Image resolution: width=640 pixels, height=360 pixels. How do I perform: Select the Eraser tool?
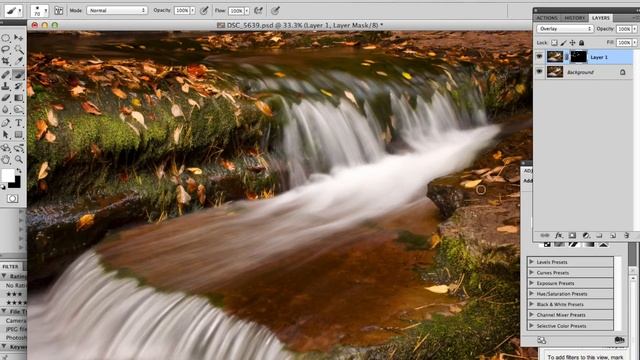[x=6, y=98]
